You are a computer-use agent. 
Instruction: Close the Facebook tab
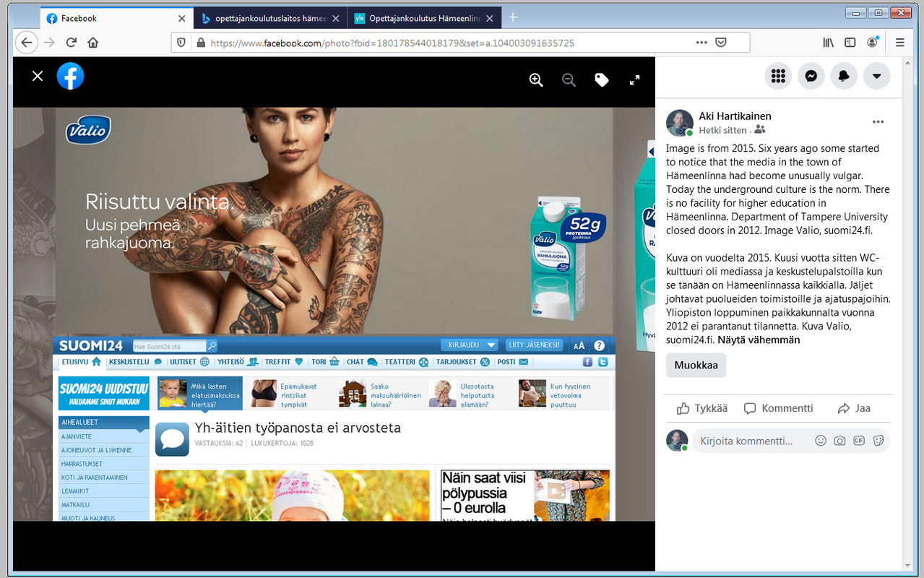pos(181,19)
